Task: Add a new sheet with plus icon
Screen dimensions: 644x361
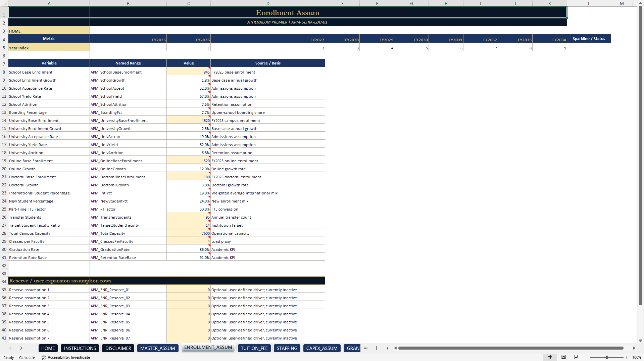Action: tap(376, 348)
